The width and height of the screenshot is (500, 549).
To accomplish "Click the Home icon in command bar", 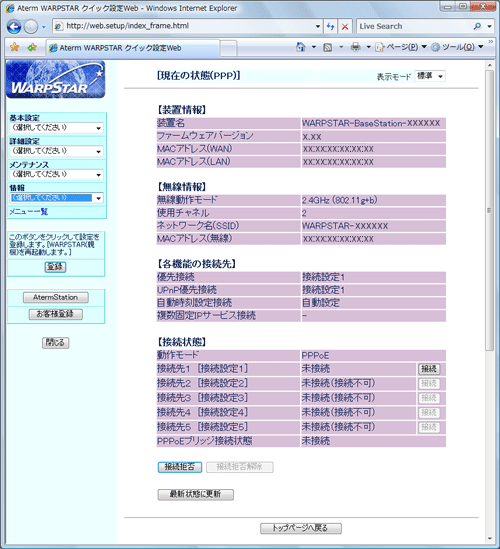I will click(x=300, y=47).
